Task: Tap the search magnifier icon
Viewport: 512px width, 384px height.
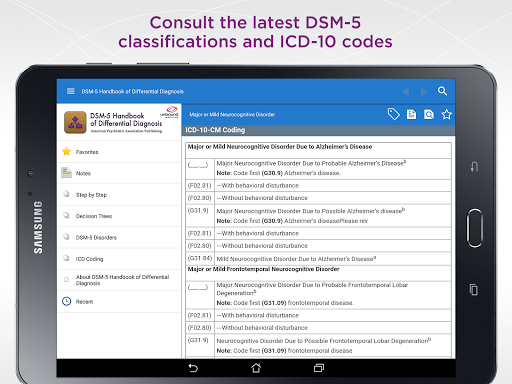Action: pos(442,91)
